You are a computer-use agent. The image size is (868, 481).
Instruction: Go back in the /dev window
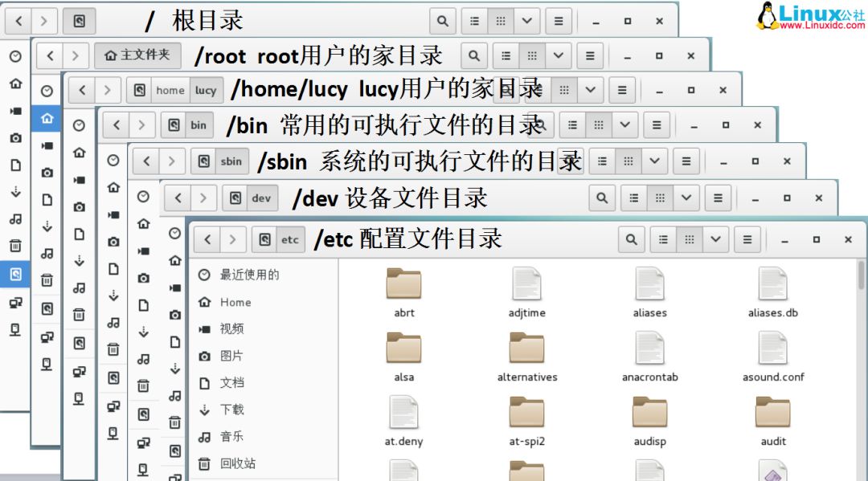[178, 198]
